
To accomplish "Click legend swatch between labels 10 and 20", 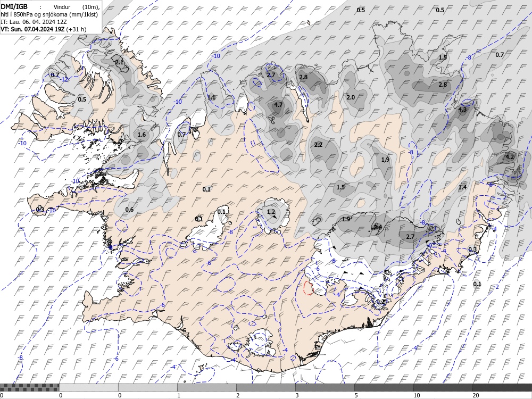I will [443, 387].
